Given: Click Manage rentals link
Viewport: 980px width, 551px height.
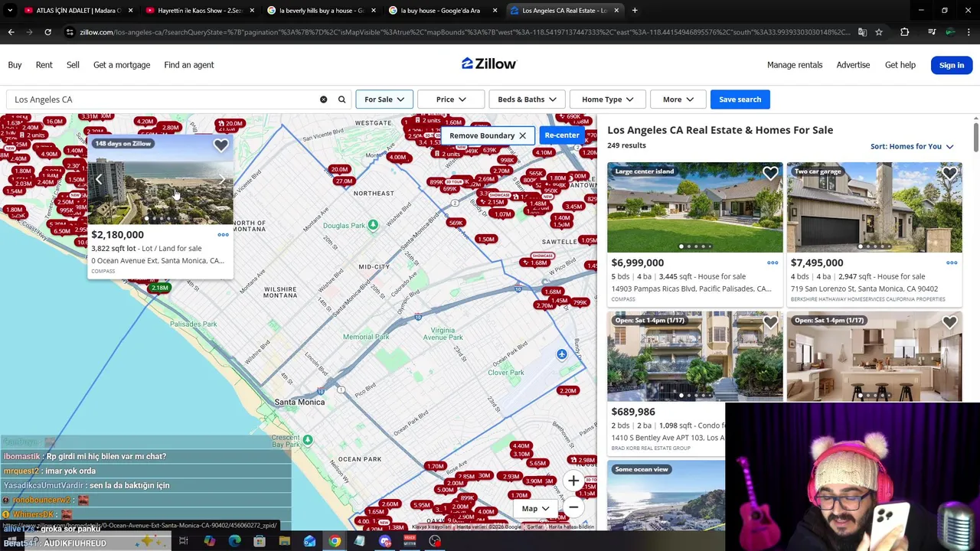Looking at the screenshot, I should pyautogui.click(x=795, y=65).
